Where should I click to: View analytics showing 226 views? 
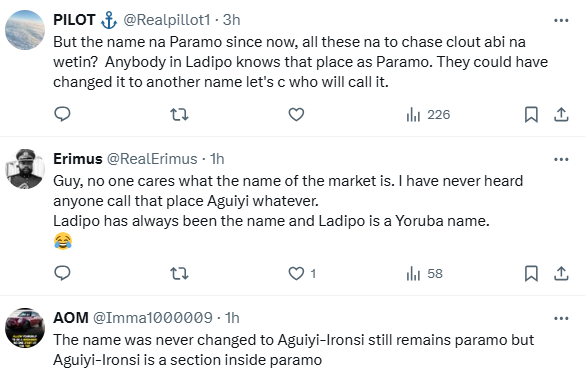pyautogui.click(x=428, y=115)
